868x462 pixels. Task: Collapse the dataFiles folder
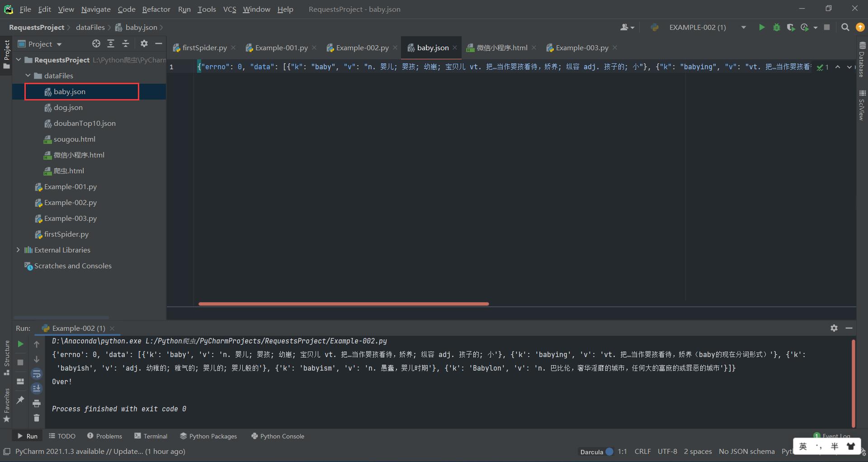[28, 76]
